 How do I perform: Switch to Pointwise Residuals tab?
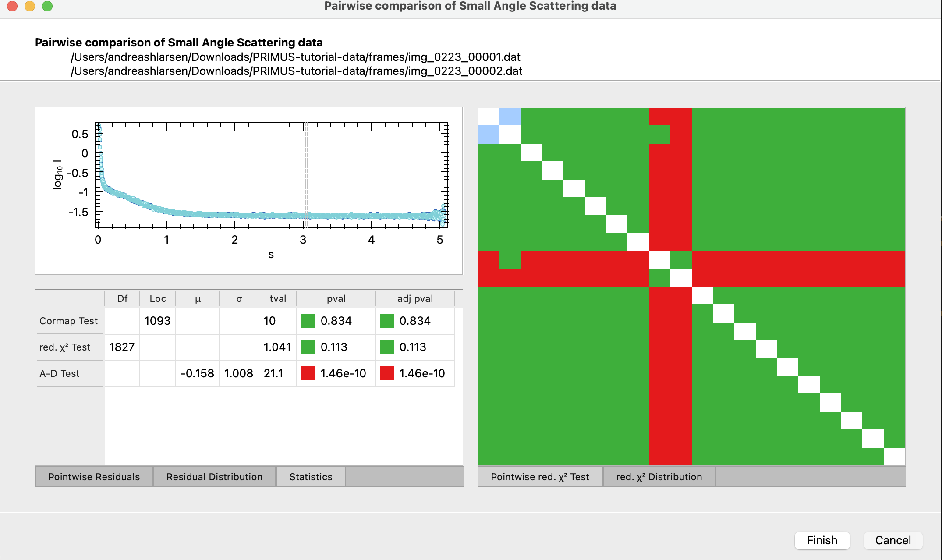coord(94,477)
